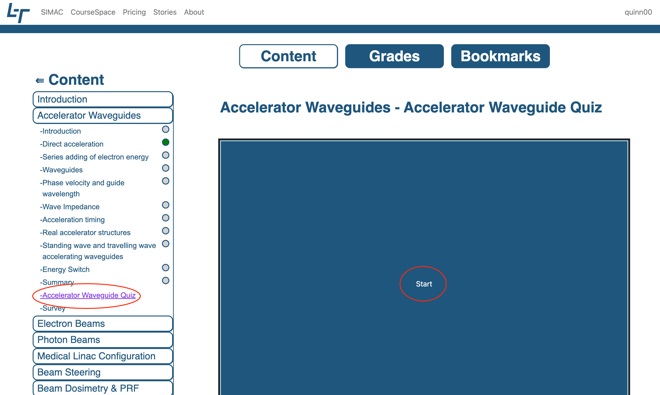This screenshot has height=395, width=660.
Task: Click status circle for Standing wave lesson
Action: tap(165, 244)
